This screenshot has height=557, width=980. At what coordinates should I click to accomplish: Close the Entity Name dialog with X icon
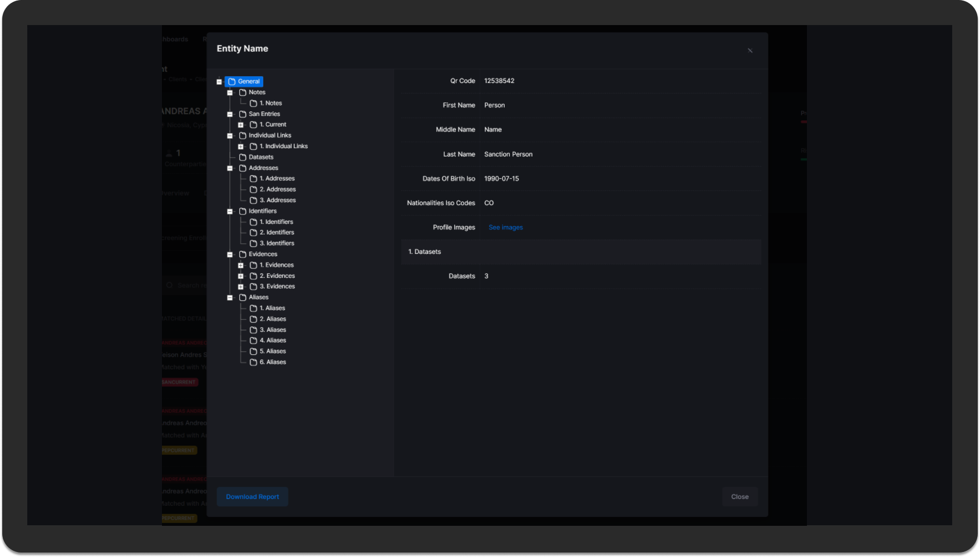tap(750, 51)
